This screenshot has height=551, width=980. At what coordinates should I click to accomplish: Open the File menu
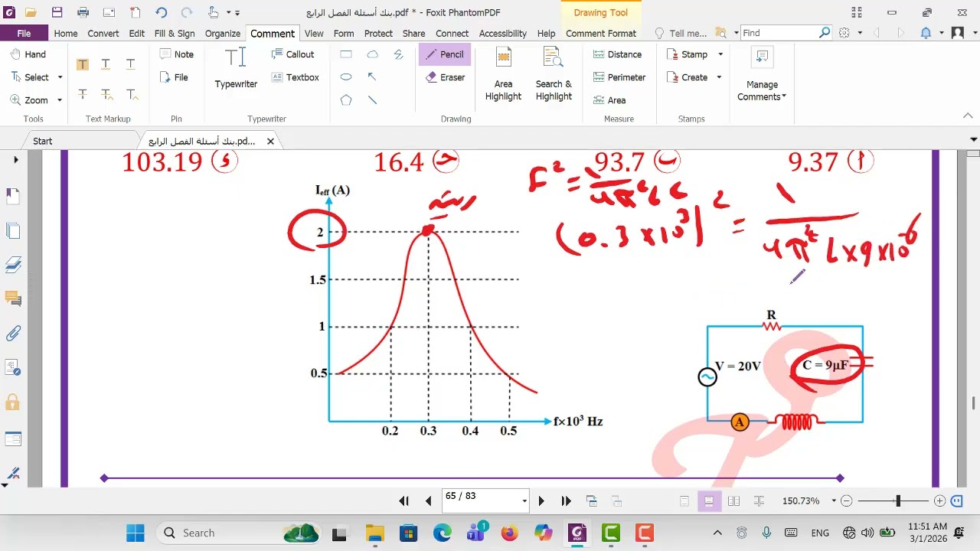tap(24, 33)
